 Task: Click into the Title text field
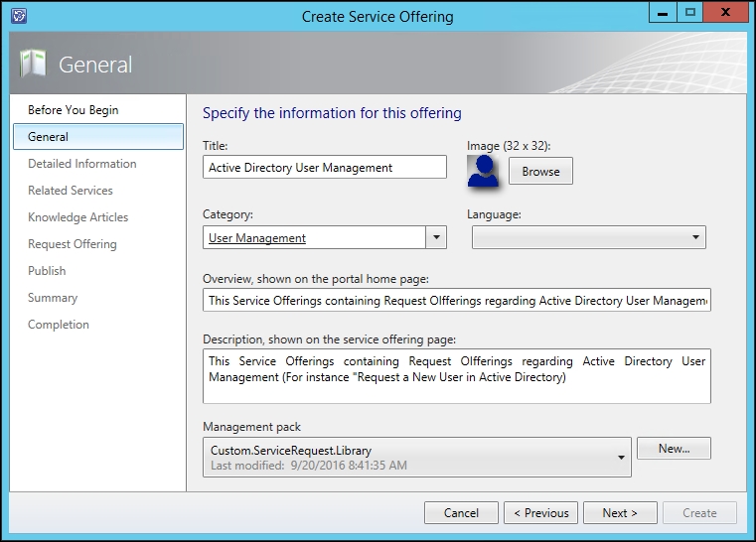point(325,167)
